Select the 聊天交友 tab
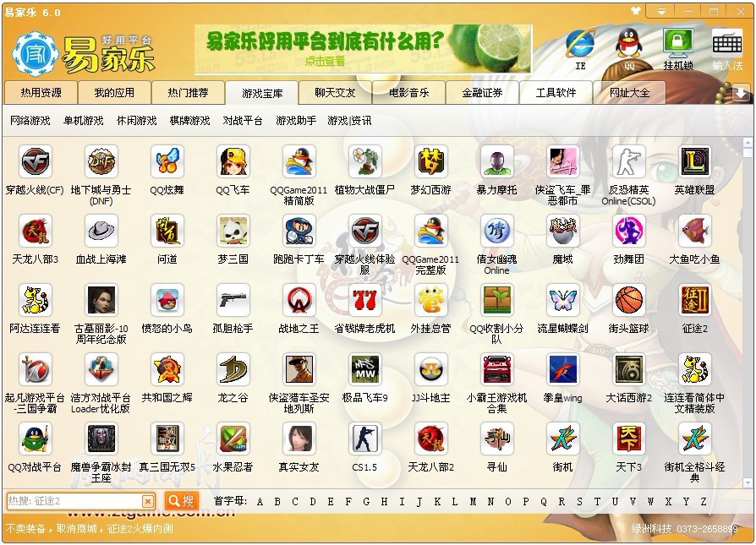Image resolution: width=756 pixels, height=545 pixels. click(335, 92)
